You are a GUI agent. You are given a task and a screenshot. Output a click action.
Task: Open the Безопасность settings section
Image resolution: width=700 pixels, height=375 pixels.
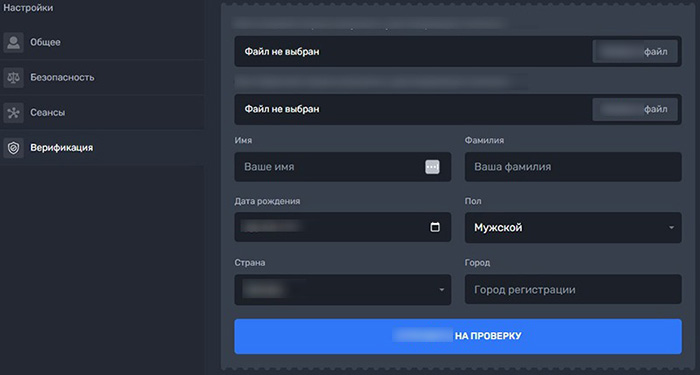pos(102,78)
